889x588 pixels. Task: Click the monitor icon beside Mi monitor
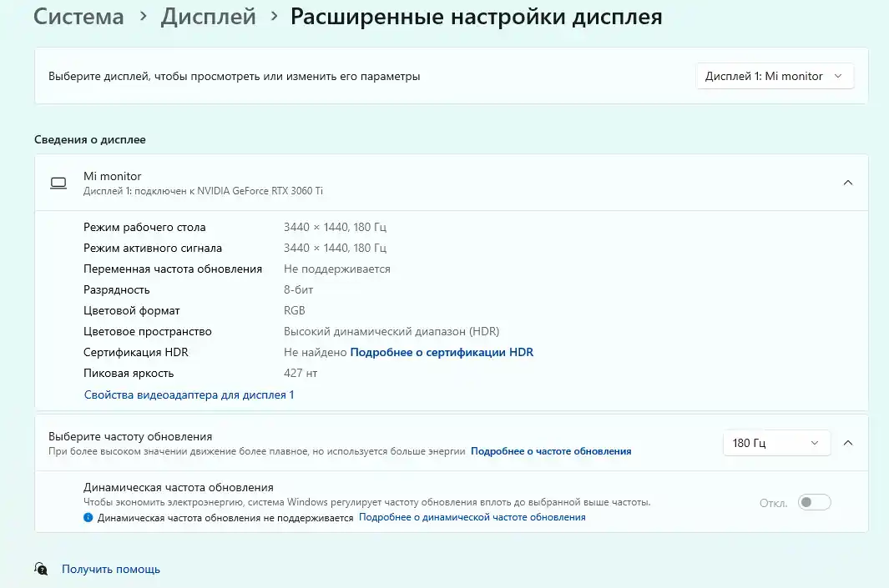coord(58,183)
